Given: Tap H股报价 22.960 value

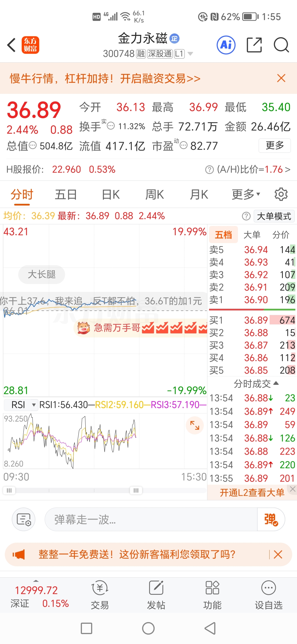Looking at the screenshot, I should 66,169.
